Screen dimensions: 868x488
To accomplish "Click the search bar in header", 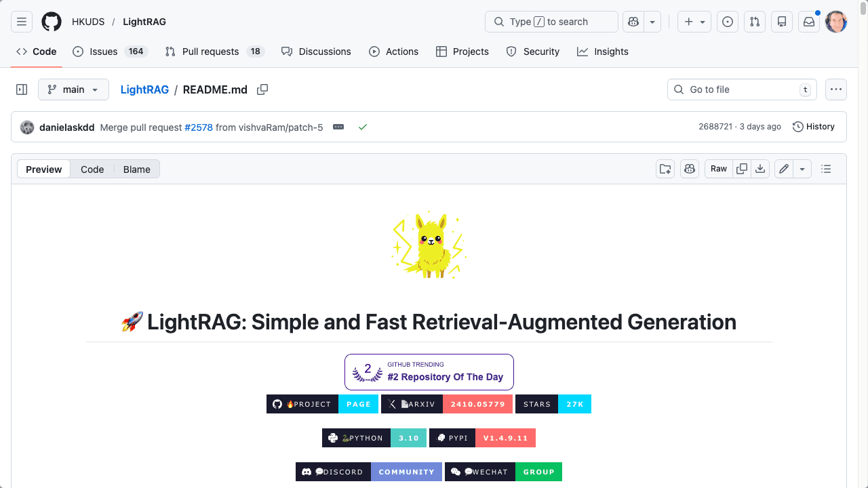I will (551, 22).
